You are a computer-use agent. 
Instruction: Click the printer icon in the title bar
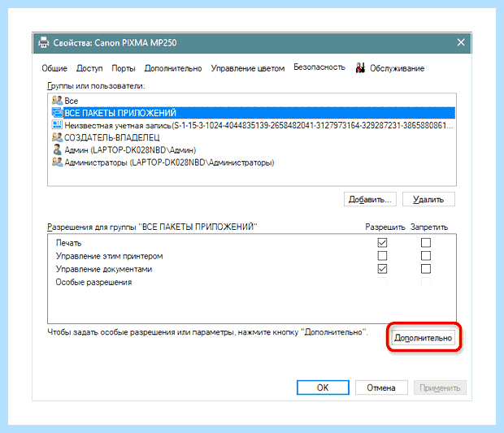tap(44, 42)
